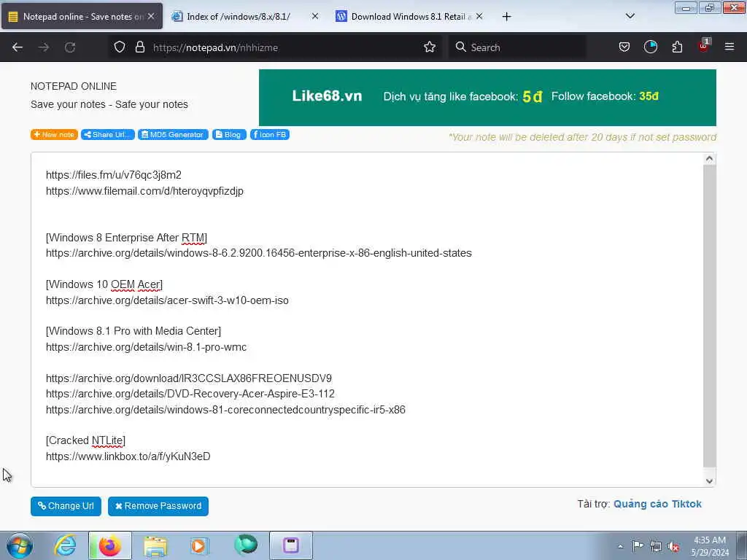Click the linkbox.to/a/f/yKuN3eD URL line
747x560 pixels.
pyautogui.click(x=128, y=456)
